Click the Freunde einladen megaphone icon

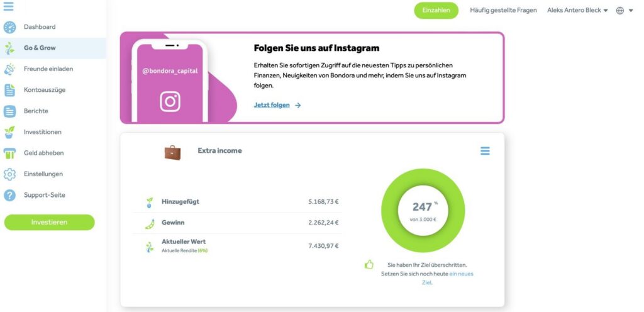pos(10,69)
